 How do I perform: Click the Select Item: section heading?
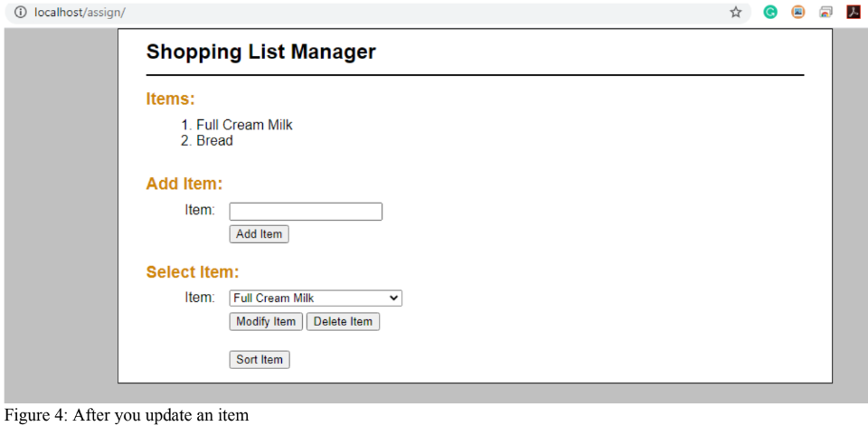coord(193,272)
